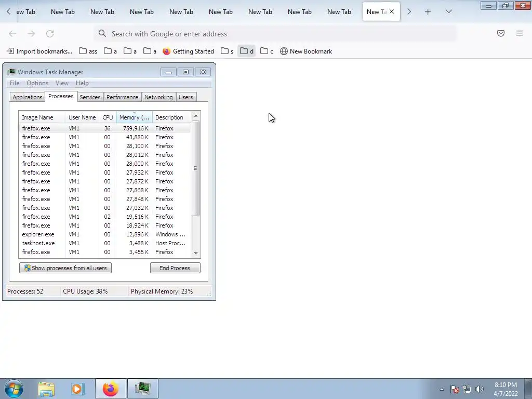The image size is (532, 399).
Task: Switch to the Services tab
Action: pyautogui.click(x=90, y=97)
